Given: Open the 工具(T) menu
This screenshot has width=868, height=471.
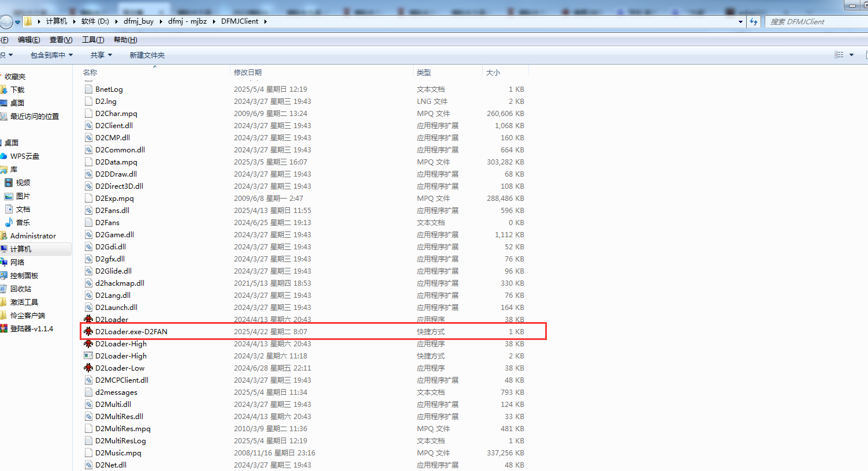Looking at the screenshot, I should 93,40.
